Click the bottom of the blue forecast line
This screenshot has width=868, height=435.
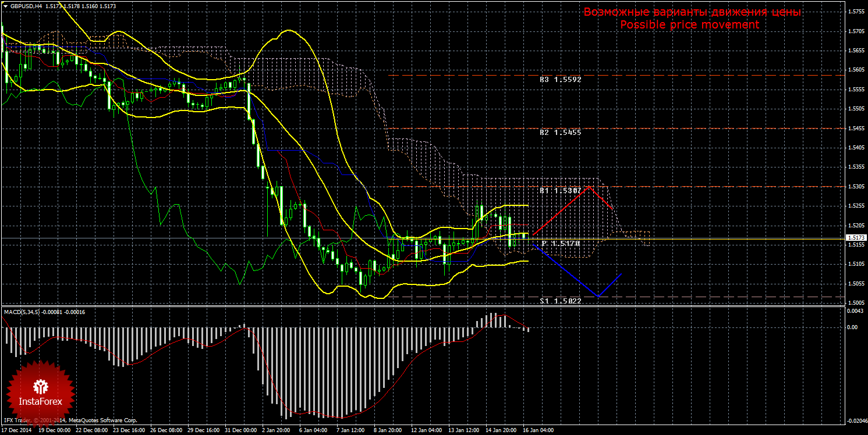tap(598, 297)
